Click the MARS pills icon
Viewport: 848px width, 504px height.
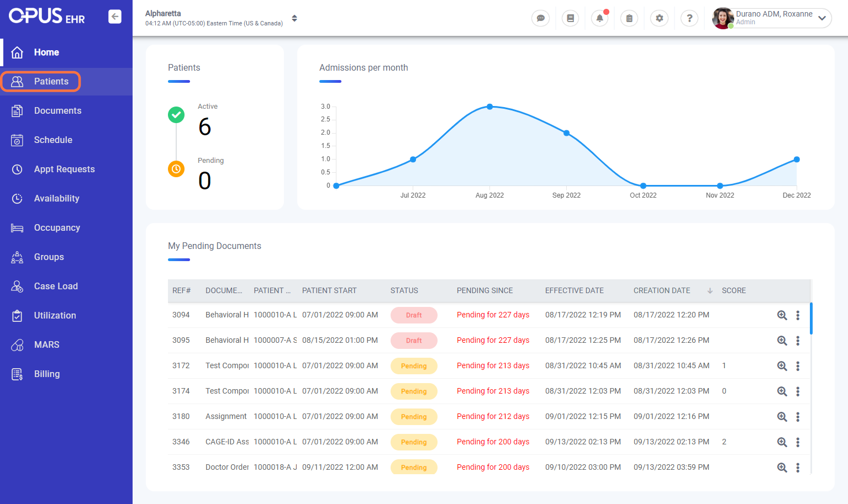(17, 345)
